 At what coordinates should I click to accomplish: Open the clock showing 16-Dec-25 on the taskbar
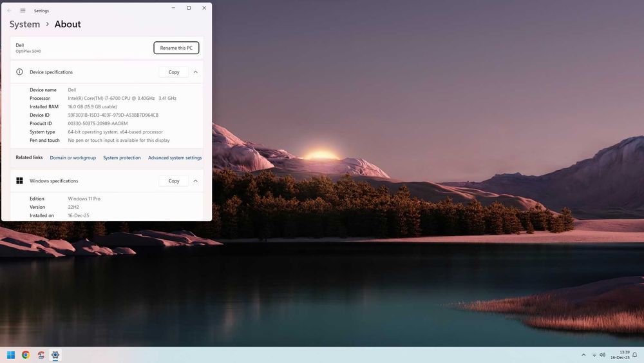coord(620,355)
